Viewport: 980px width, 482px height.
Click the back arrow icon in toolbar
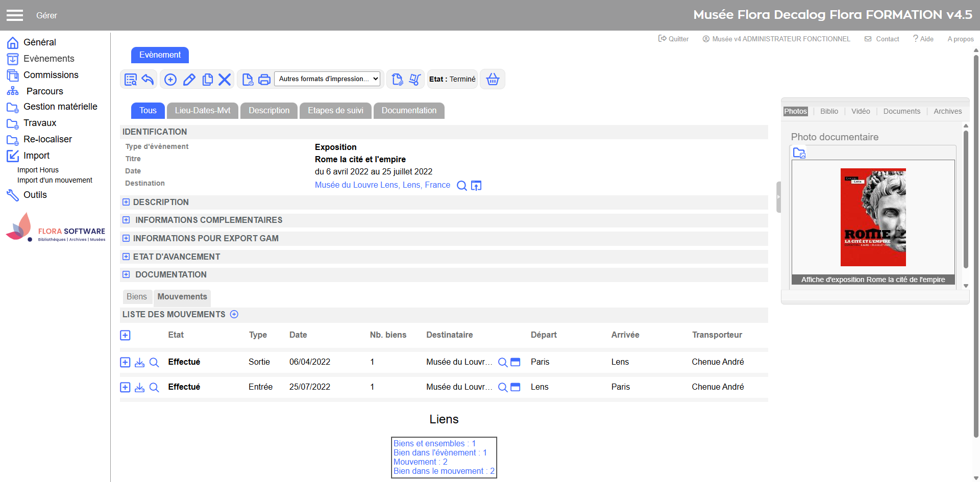point(148,80)
